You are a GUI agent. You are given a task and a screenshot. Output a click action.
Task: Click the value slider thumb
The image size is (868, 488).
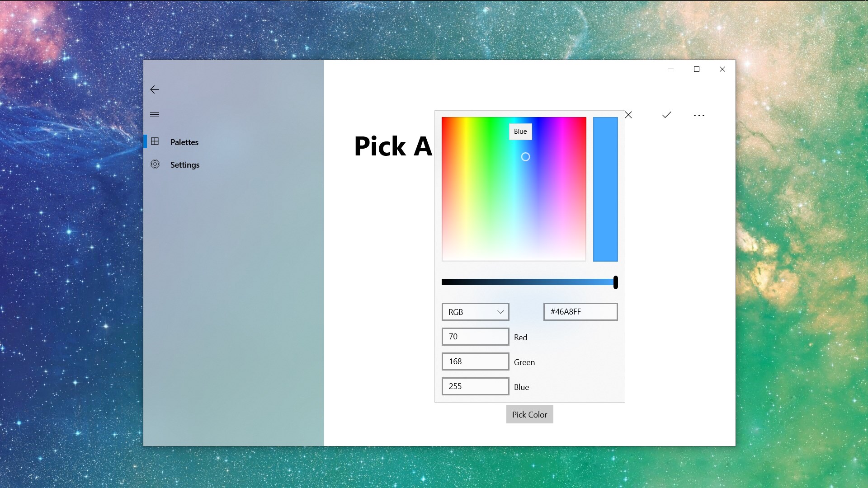pyautogui.click(x=615, y=282)
